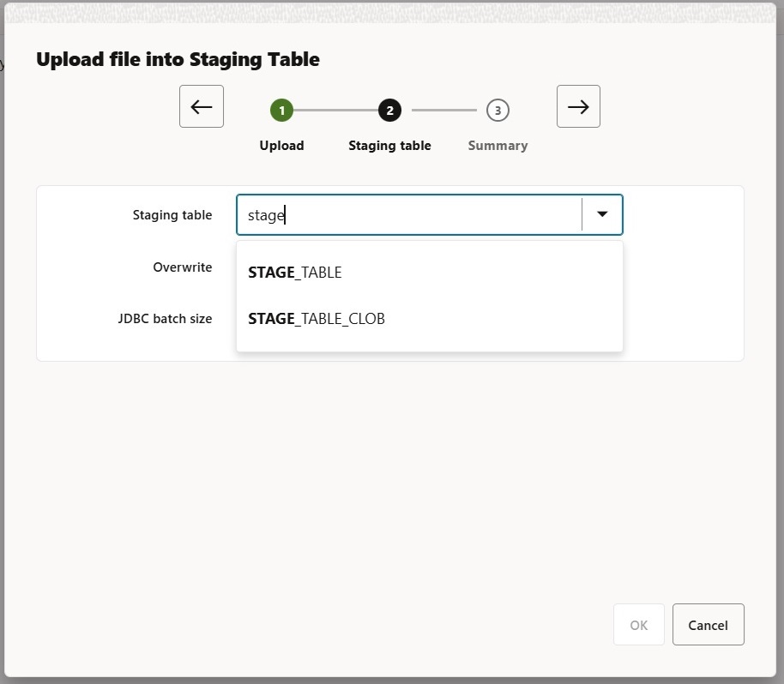Image resolution: width=784 pixels, height=684 pixels.
Task: Go to step 1 circle in wizard
Action: pos(281,110)
